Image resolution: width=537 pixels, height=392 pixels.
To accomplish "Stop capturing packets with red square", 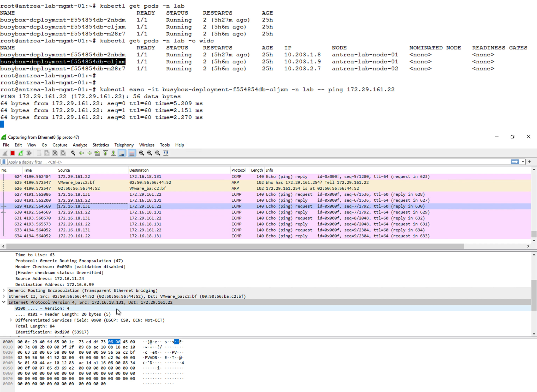I will 13,153.
